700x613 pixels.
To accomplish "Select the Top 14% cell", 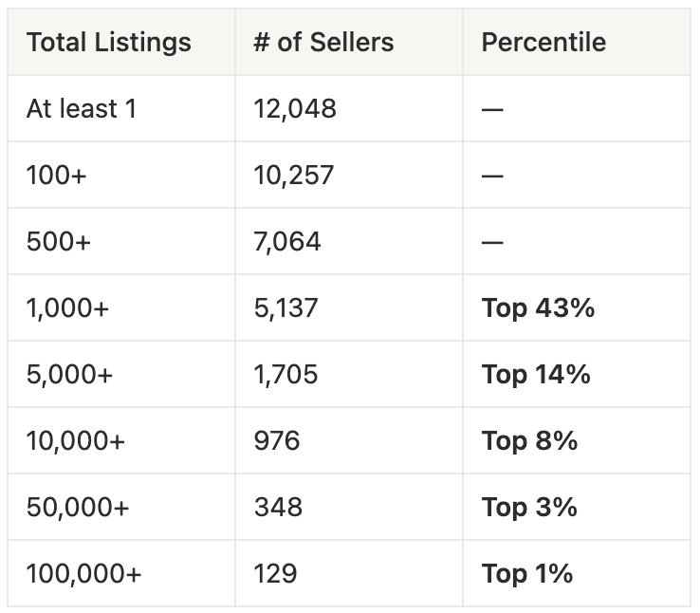I will [536, 375].
